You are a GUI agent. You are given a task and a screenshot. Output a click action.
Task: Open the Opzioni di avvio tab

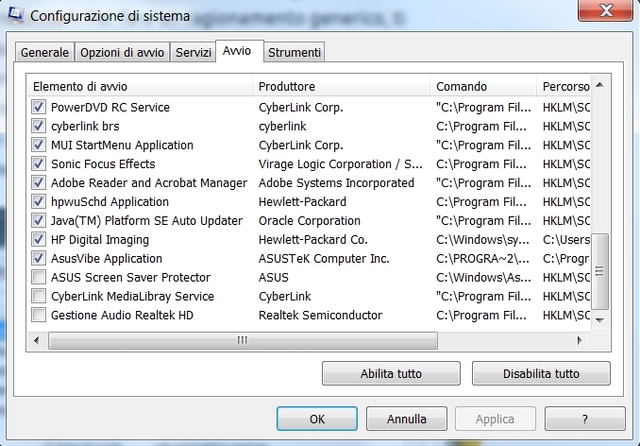[x=122, y=52]
